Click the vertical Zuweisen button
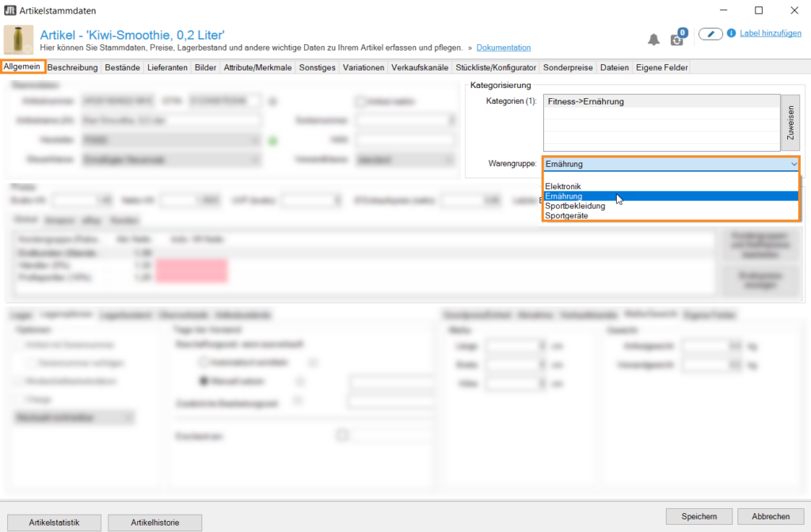 tap(790, 123)
